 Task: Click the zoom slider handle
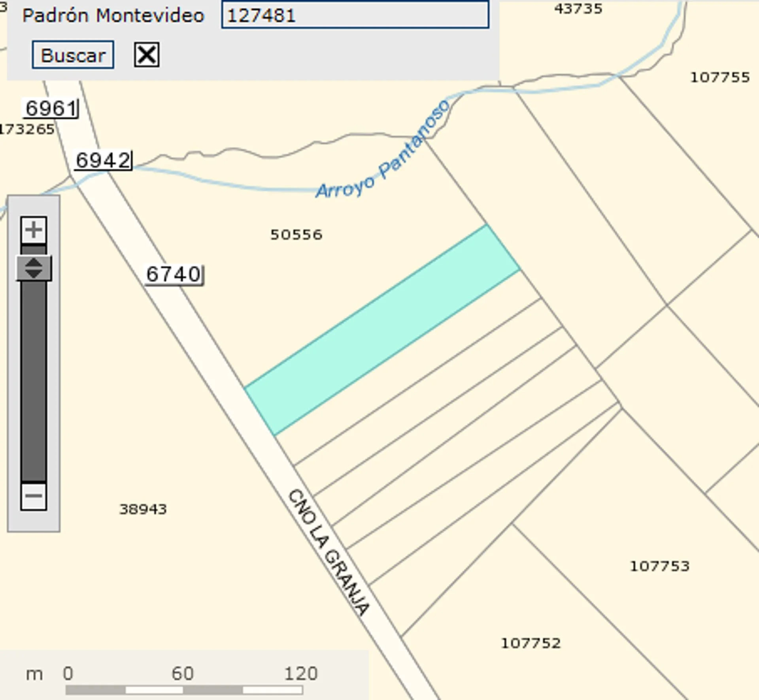[34, 268]
